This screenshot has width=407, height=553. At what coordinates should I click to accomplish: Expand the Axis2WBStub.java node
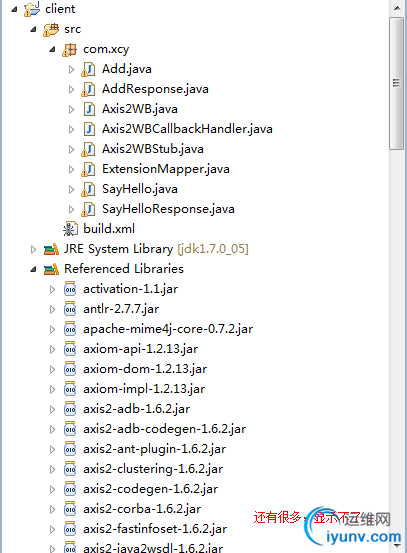tap(71, 150)
